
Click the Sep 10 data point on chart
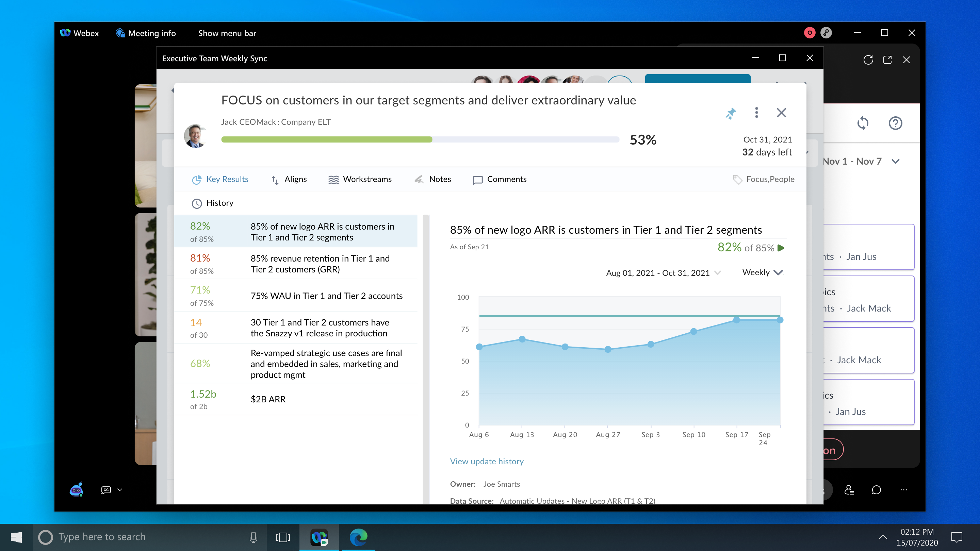[x=693, y=331]
